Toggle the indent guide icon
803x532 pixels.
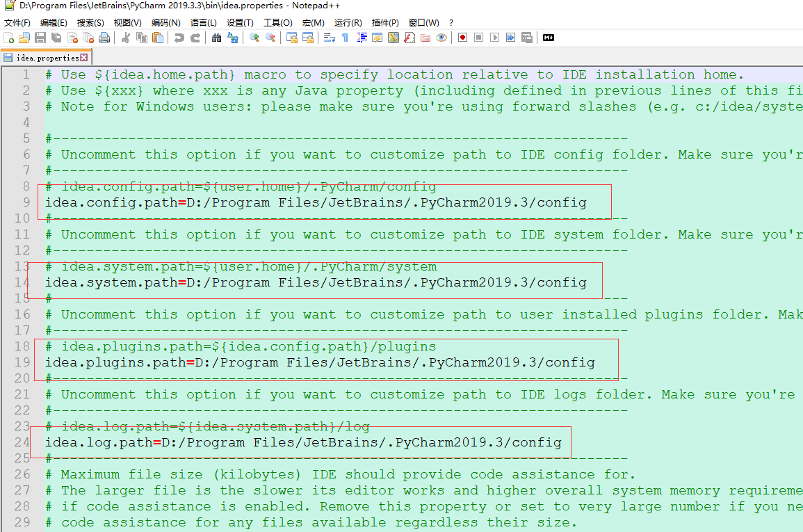tap(362, 38)
